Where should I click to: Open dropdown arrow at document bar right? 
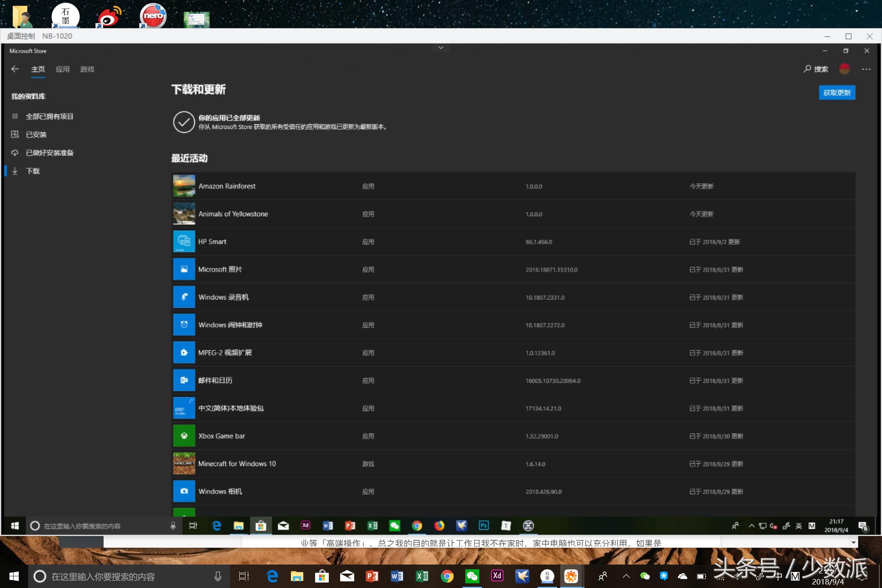tap(853, 543)
